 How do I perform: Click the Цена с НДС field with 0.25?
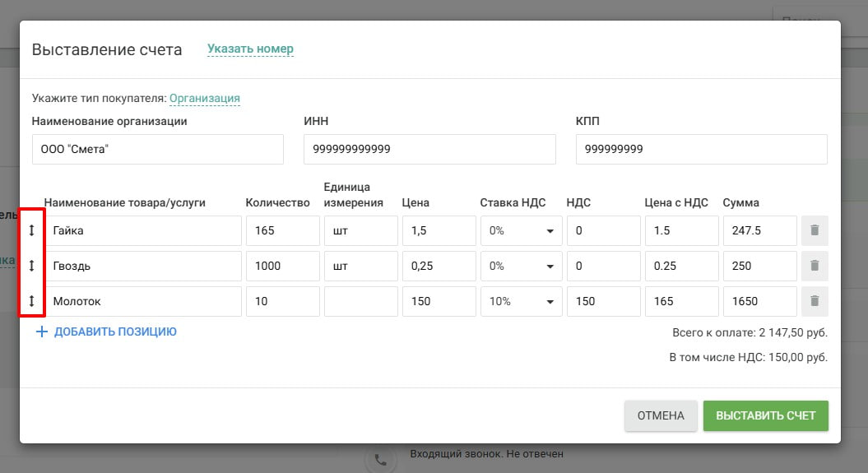[x=681, y=266]
